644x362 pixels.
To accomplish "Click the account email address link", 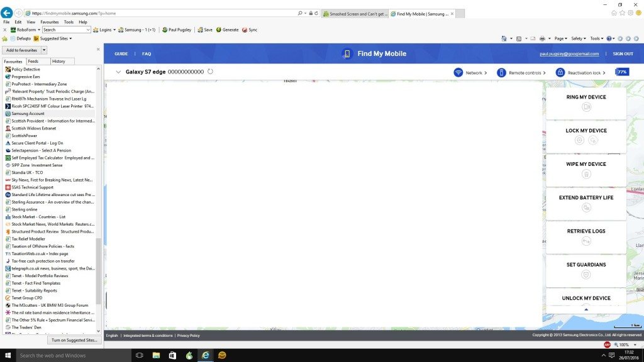I will click(569, 54).
